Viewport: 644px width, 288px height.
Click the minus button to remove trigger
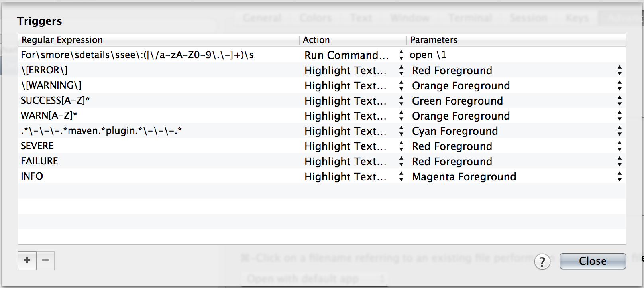(x=45, y=261)
